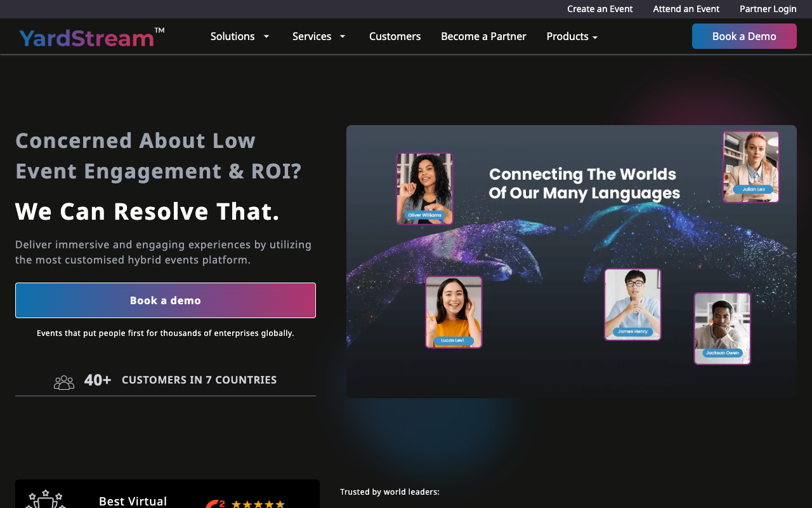
Task: Click the '40+' customer count
Action: tap(98, 380)
